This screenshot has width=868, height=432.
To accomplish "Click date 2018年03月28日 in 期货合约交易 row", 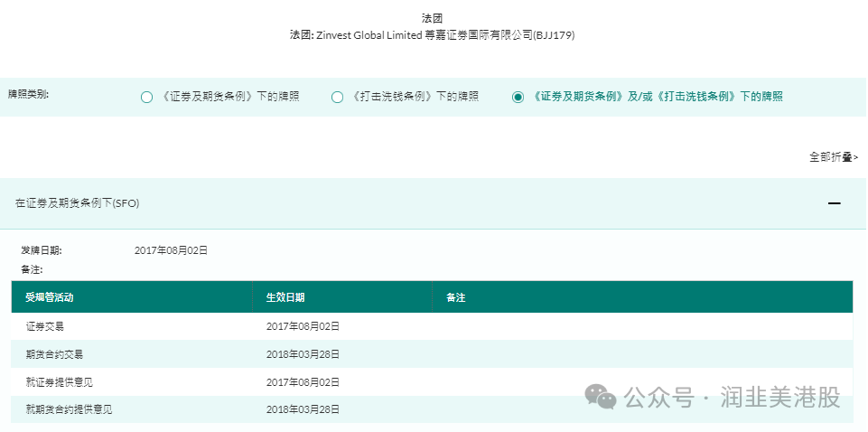I will coord(303,354).
